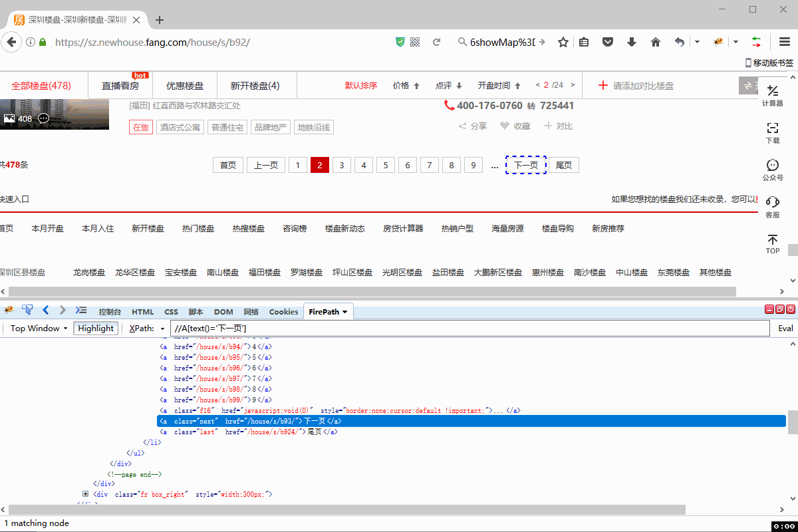Click the 收藏 favorite link

click(x=515, y=126)
